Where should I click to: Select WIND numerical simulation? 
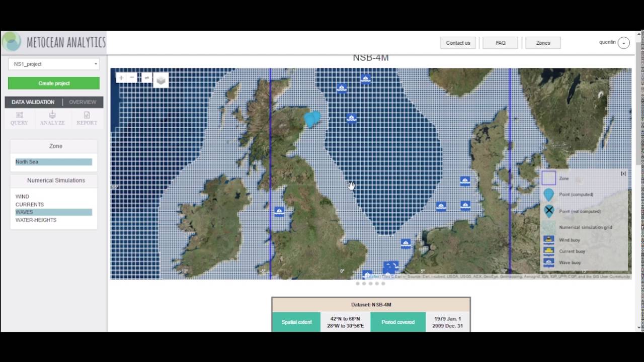(x=22, y=197)
